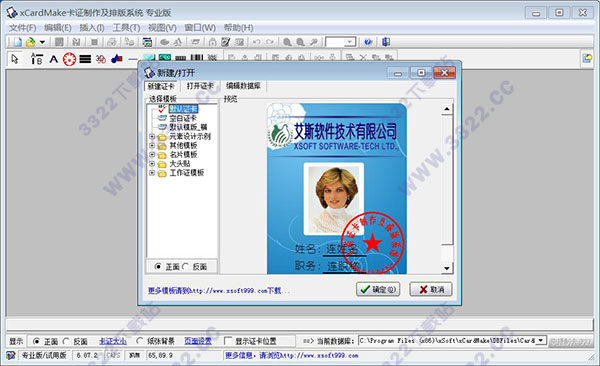Expand the 名片模板 folder
Image resolution: width=600 pixels, height=366 pixels.
pyautogui.click(x=152, y=155)
